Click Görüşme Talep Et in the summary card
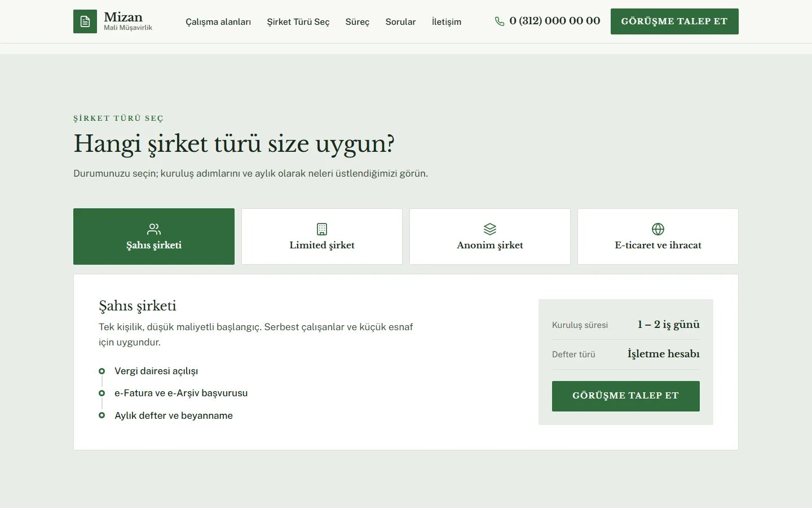This screenshot has height=508, width=812. pos(626,396)
